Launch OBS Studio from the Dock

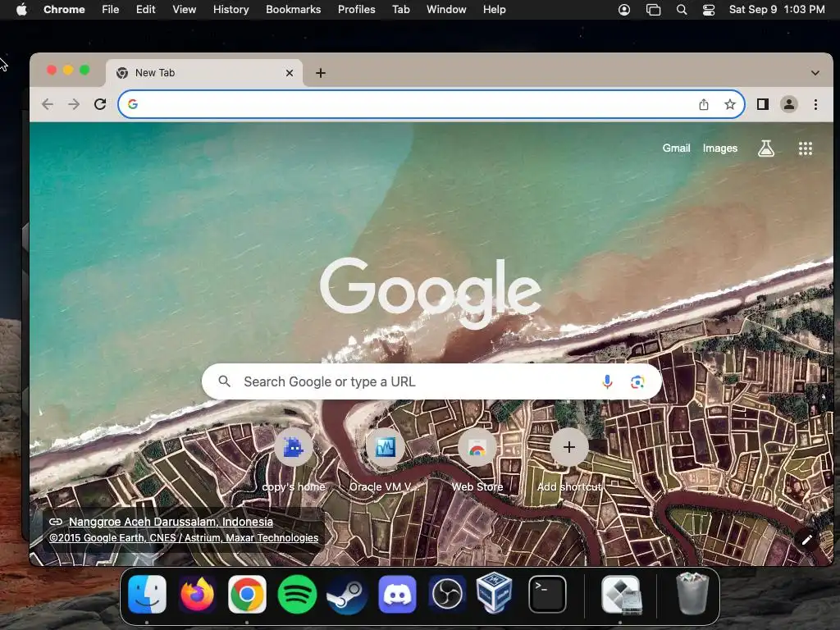coord(447,594)
